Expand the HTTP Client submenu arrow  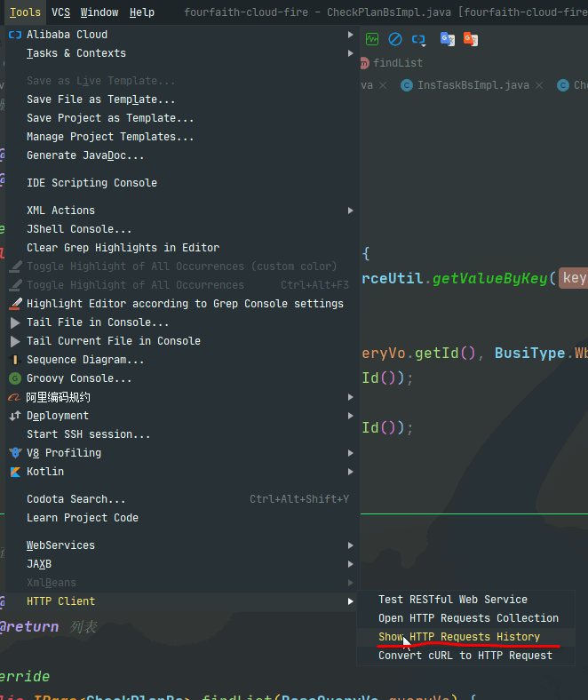click(351, 601)
